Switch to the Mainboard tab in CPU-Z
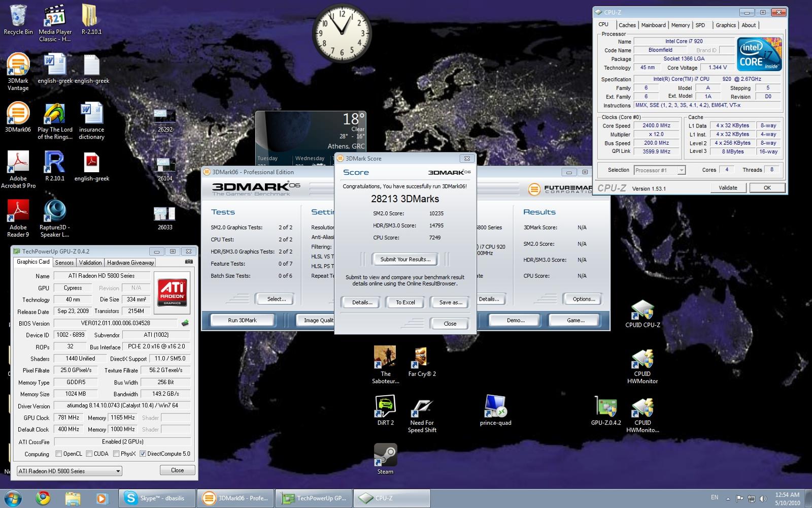The width and height of the screenshot is (812, 508). pos(653,25)
